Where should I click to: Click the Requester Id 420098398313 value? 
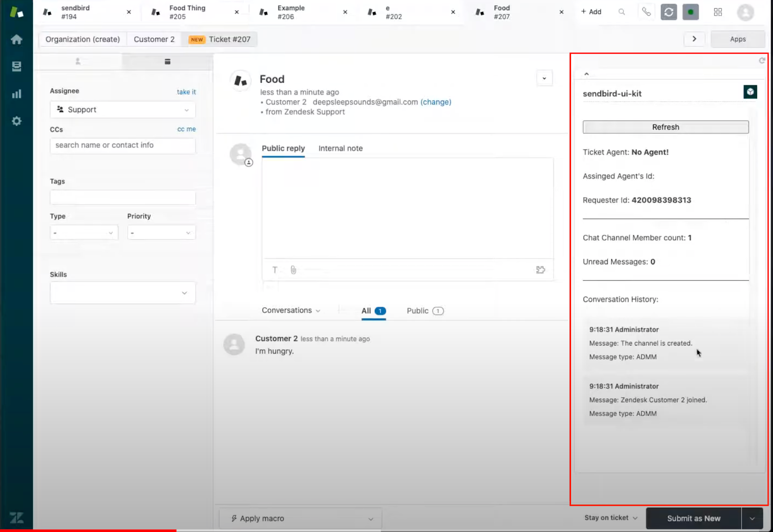click(661, 200)
